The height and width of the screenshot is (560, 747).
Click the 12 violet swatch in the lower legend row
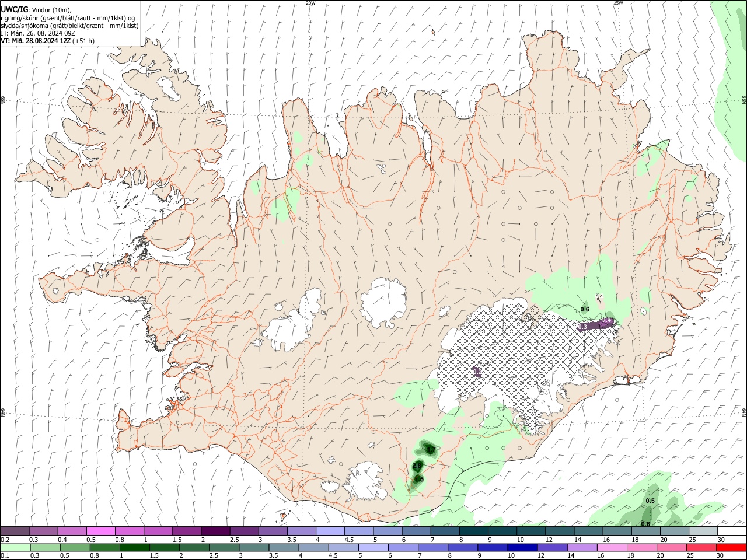(x=552, y=547)
